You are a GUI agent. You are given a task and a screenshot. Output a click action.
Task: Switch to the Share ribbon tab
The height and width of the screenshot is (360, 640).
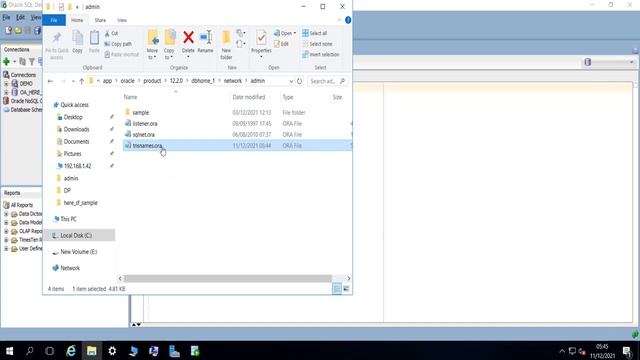(x=100, y=20)
